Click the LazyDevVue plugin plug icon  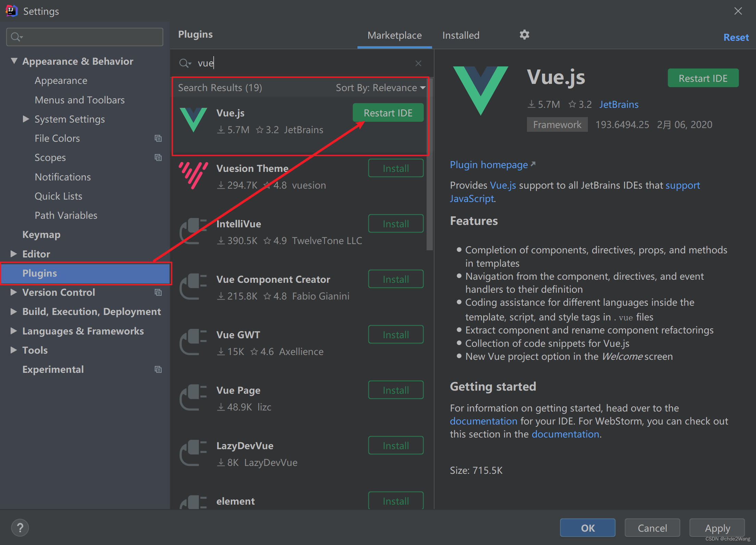[193, 453]
